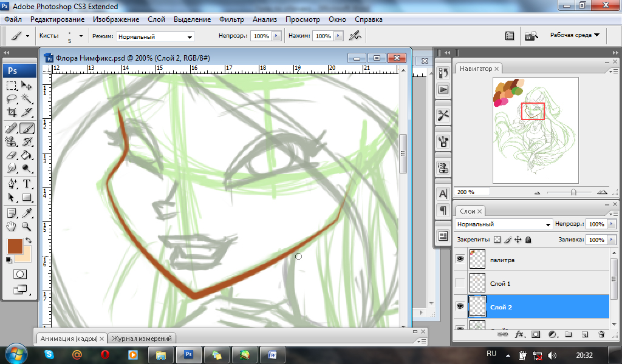Activate the Hand tool
This screenshot has height=364, width=622.
(11, 227)
